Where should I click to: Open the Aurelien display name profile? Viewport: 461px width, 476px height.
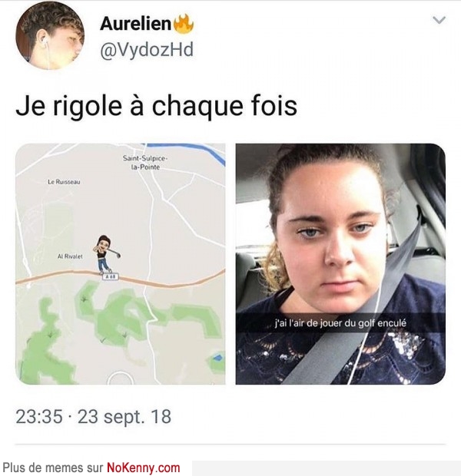(135, 23)
